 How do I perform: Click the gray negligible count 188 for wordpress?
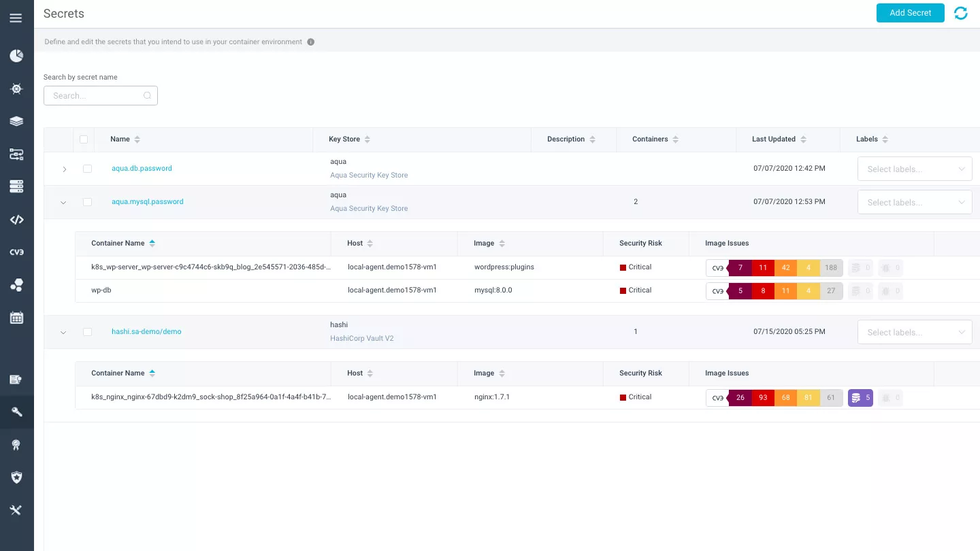click(x=831, y=268)
